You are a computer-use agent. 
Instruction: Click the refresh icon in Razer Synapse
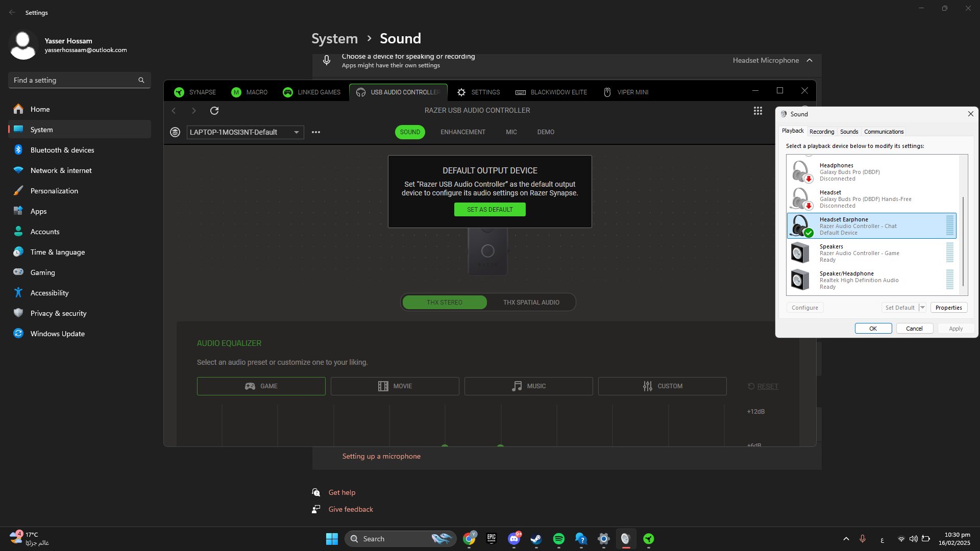point(214,111)
